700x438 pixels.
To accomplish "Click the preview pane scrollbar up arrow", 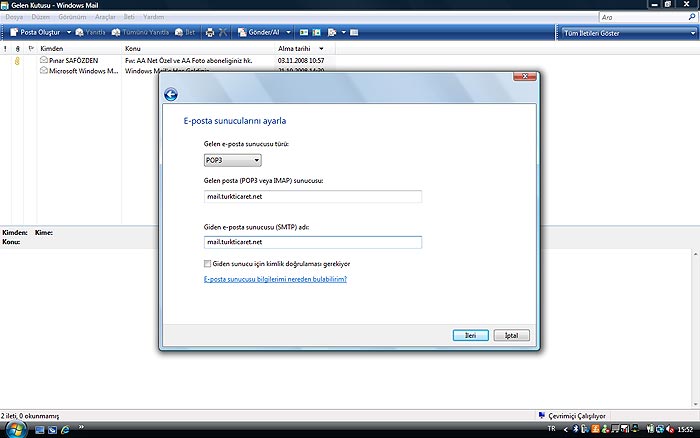I will 696,254.
